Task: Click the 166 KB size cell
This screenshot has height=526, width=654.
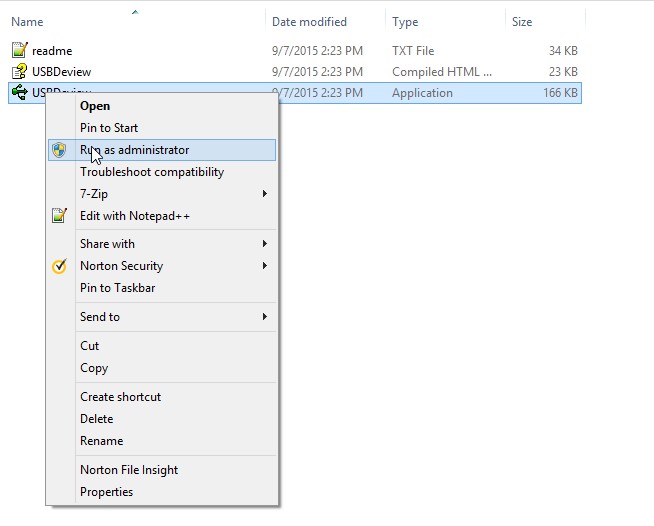Action: (x=560, y=93)
